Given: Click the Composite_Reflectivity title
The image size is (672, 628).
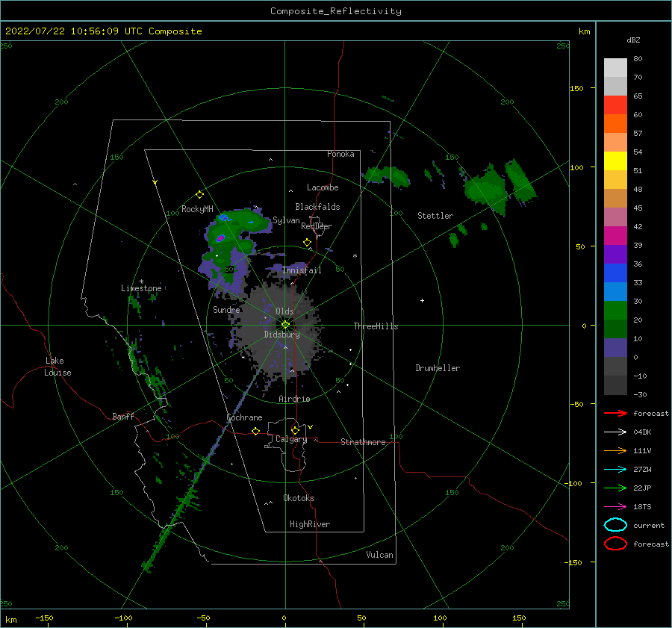Looking at the screenshot, I should click(x=336, y=11).
